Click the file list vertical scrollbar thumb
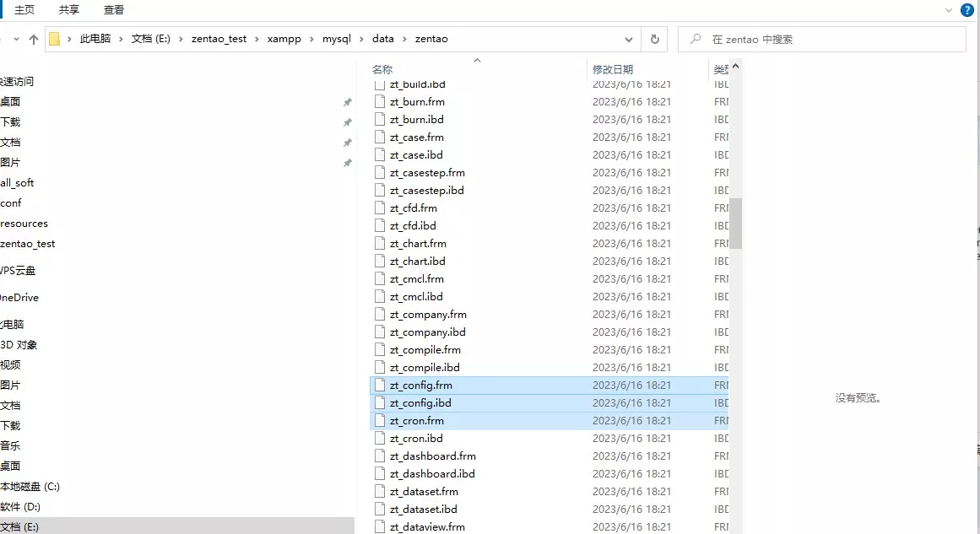Image resolution: width=980 pixels, height=534 pixels. pos(735,224)
